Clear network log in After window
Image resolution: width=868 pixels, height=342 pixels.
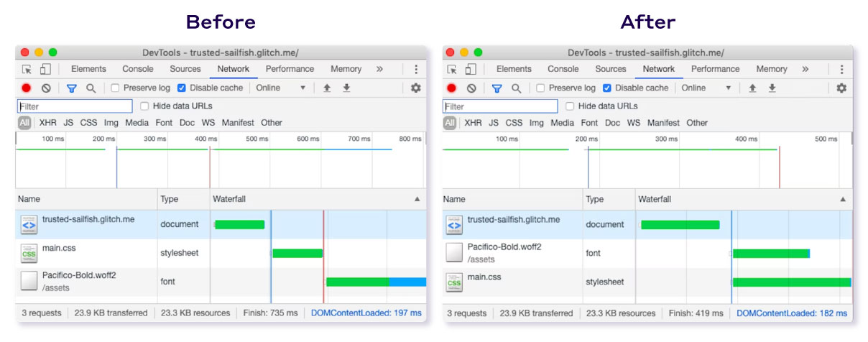coord(471,88)
